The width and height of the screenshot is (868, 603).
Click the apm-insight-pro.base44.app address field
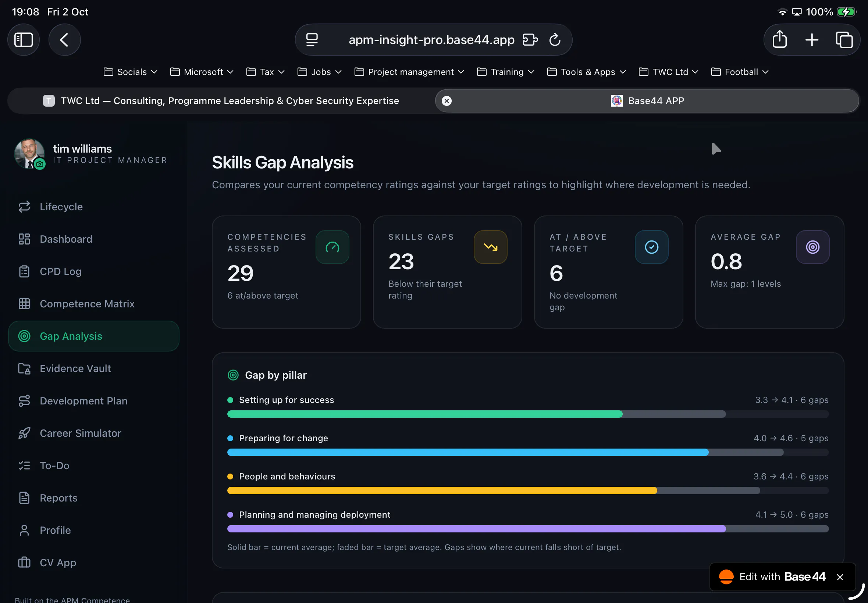pyautogui.click(x=431, y=40)
